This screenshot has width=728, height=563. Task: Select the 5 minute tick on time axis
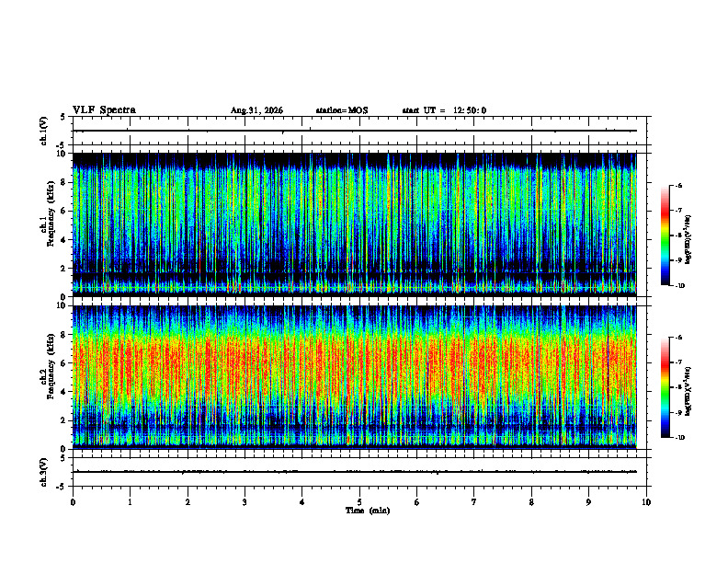pyautogui.click(x=359, y=502)
